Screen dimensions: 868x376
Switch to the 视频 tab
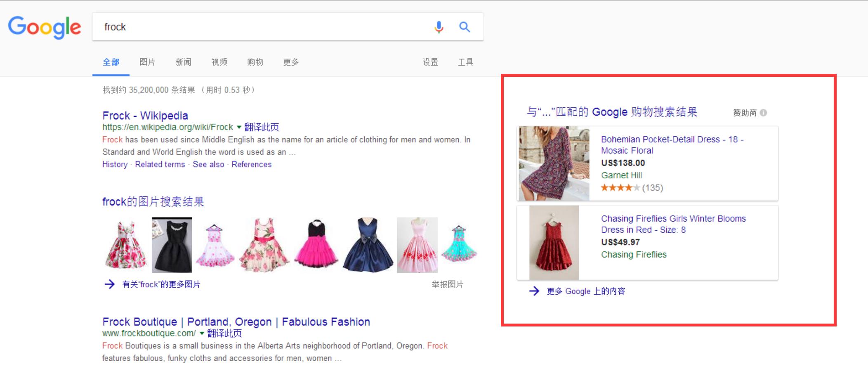tap(219, 62)
